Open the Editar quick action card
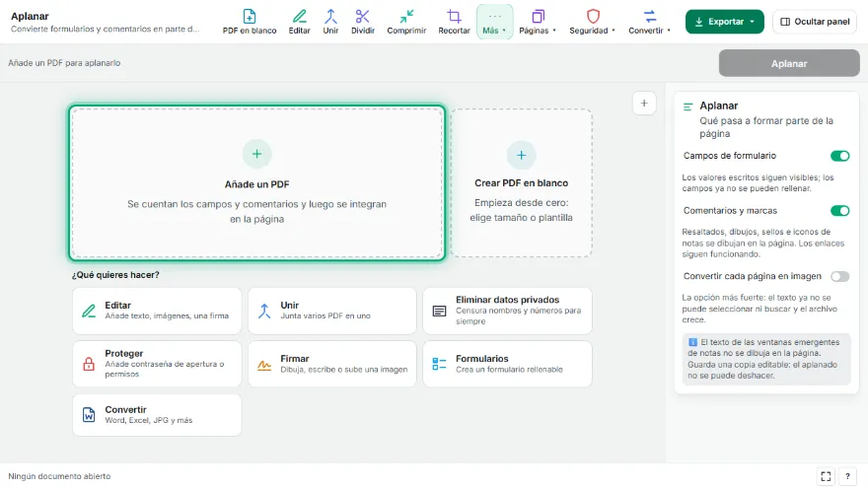The height and width of the screenshot is (488, 868). pos(157,311)
